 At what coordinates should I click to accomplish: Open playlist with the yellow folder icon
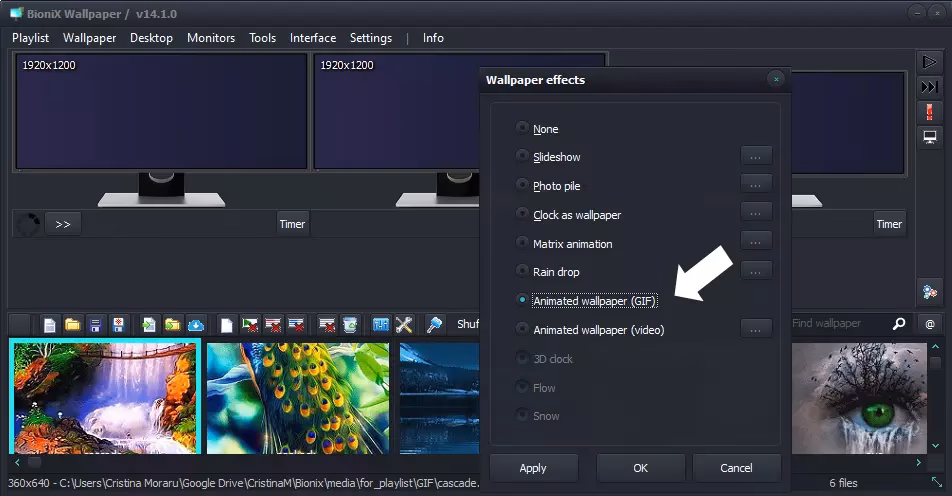tap(72, 325)
